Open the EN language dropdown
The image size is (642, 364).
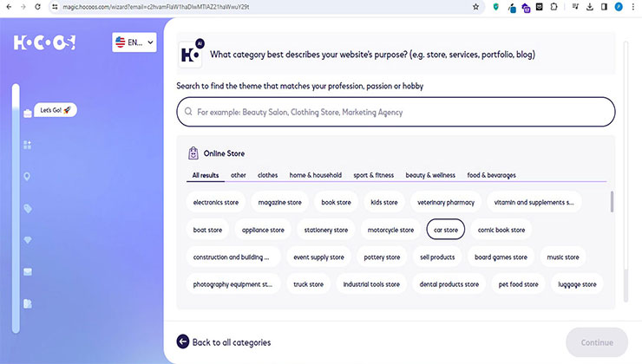134,42
